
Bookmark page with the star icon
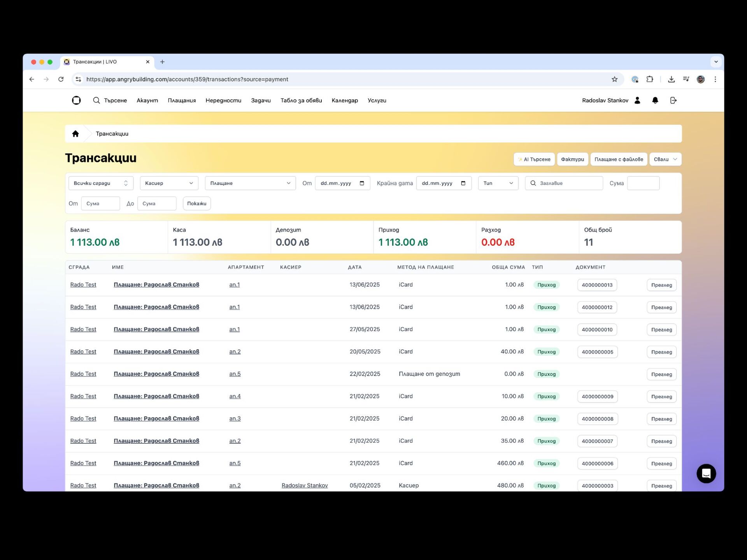(x=615, y=79)
